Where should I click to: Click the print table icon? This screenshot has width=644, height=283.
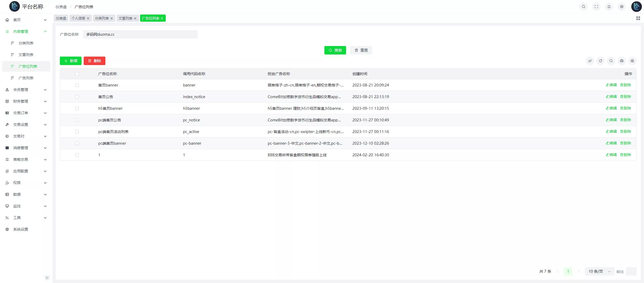621,61
